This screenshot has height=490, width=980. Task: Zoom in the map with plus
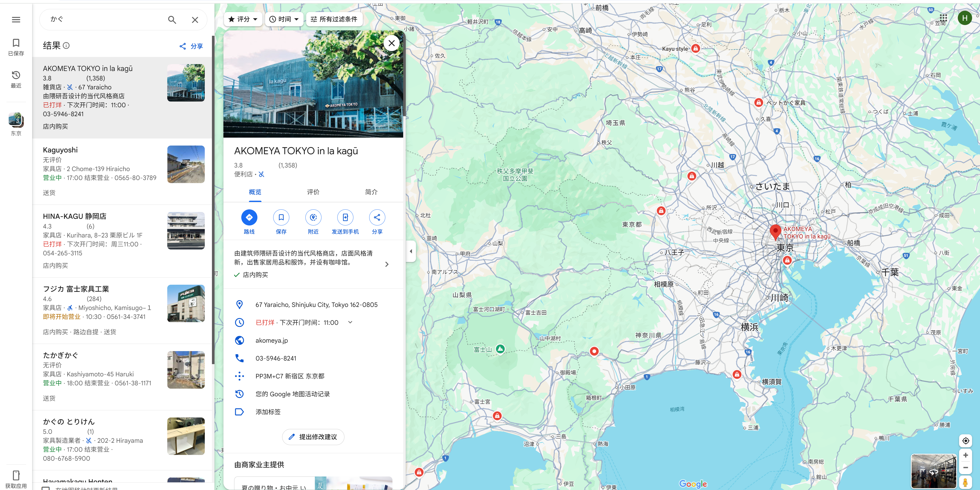pos(965,455)
